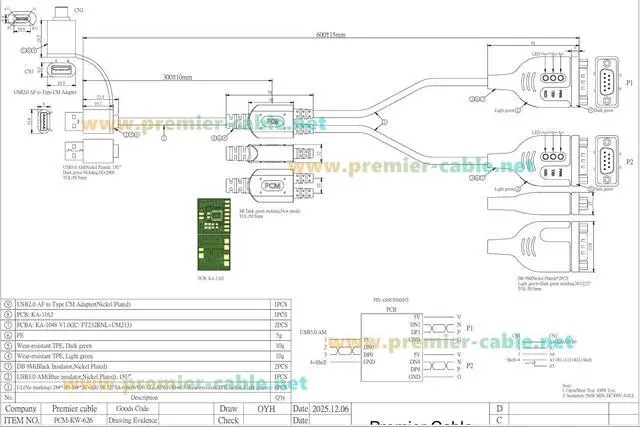640x427 pixels.
Task: Click the 'PCM' oval logo on lower molded housing
Action: [x=272, y=185]
